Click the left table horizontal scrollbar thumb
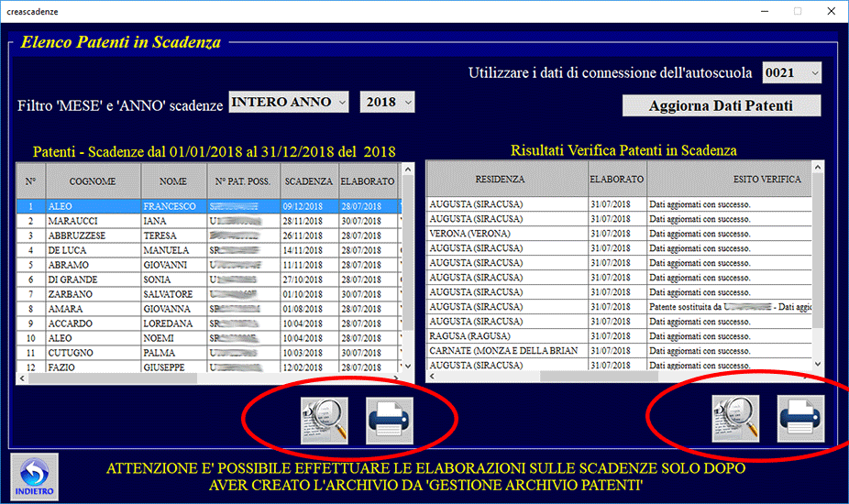 click(x=113, y=378)
